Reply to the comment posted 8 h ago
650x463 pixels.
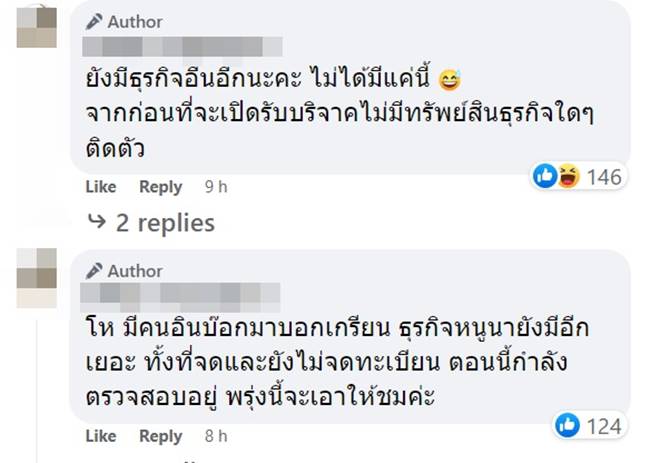point(160,436)
